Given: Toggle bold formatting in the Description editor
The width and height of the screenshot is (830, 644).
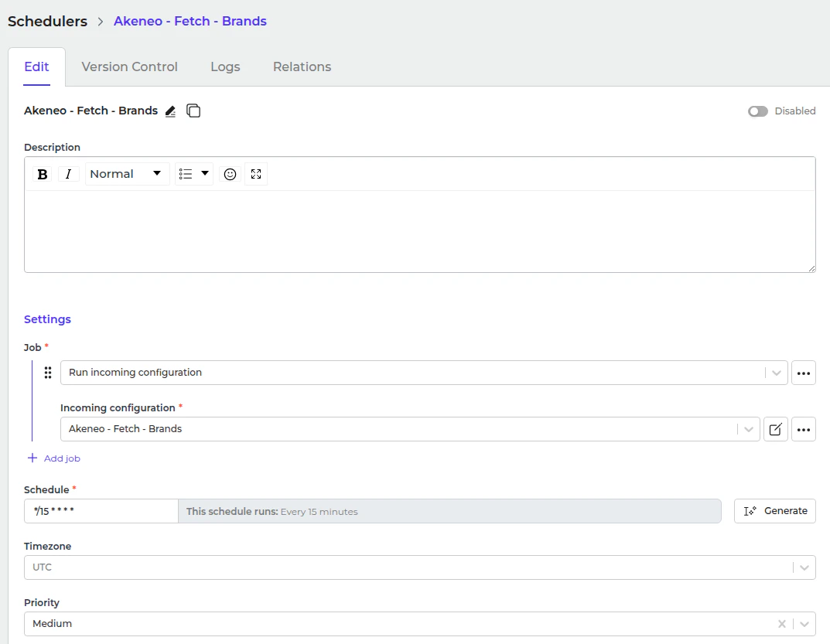Looking at the screenshot, I should 43,174.
